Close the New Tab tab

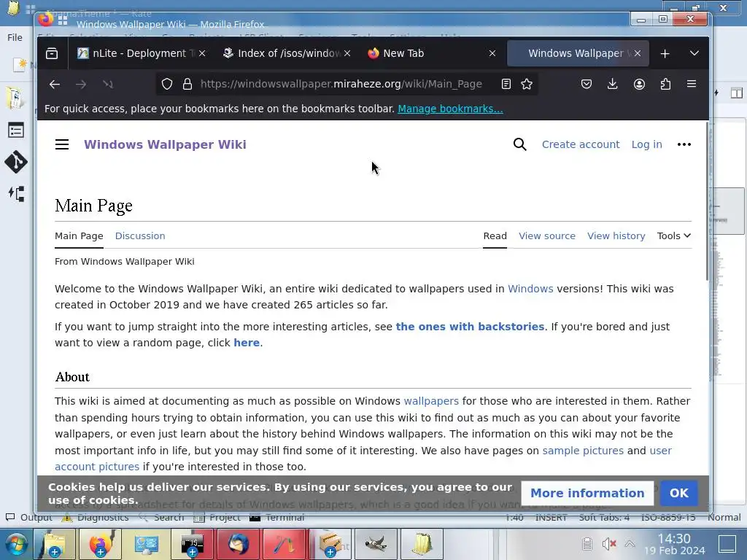(492, 53)
